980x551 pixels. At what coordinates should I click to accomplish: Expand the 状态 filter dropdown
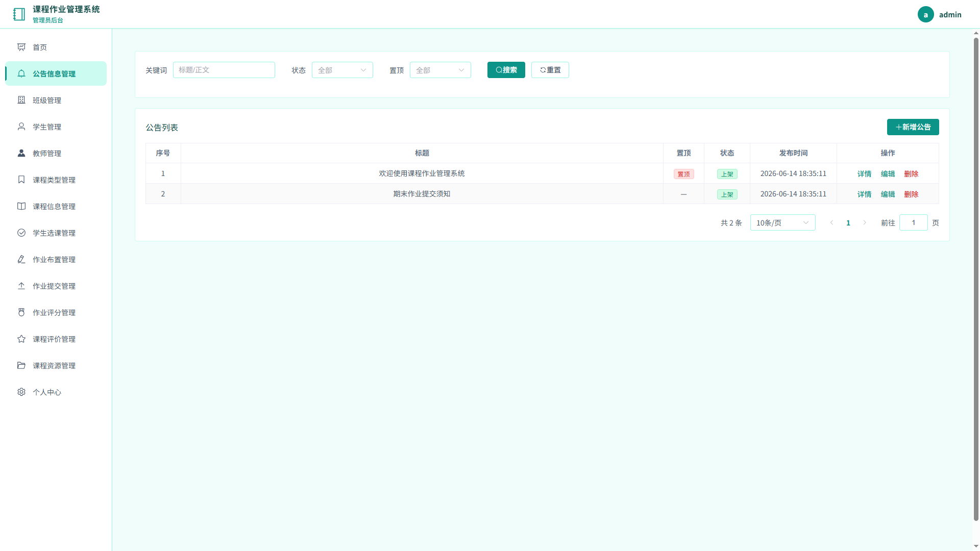click(342, 70)
